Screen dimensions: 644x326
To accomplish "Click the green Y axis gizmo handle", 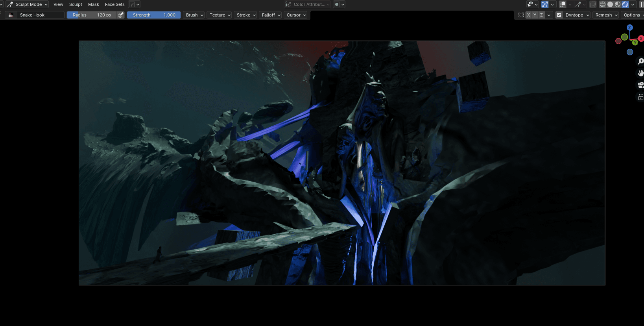I will [635, 43].
